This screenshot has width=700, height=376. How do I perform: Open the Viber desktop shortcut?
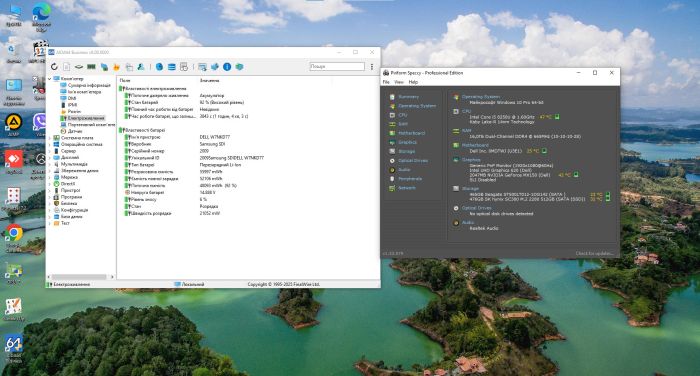tap(40, 125)
